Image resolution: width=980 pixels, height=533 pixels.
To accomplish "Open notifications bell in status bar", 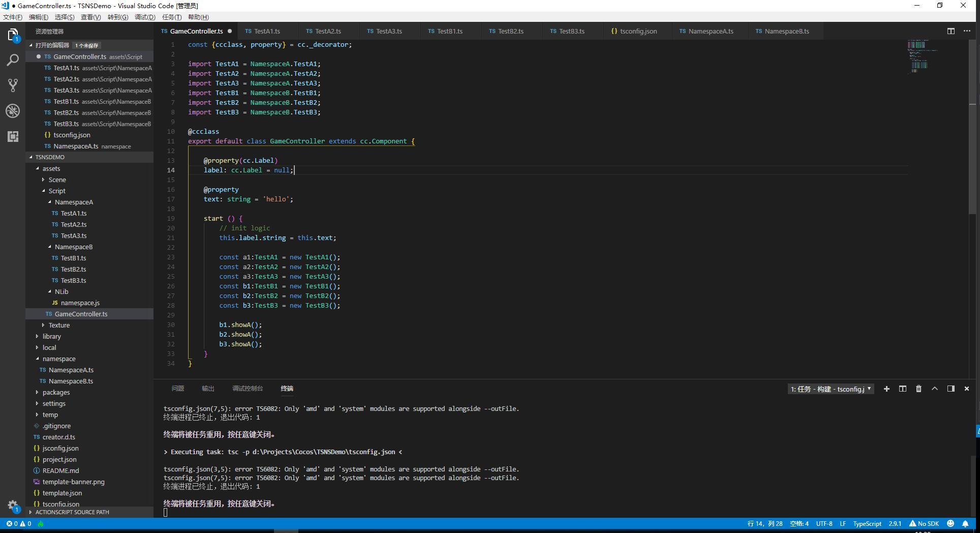I will 965,523.
